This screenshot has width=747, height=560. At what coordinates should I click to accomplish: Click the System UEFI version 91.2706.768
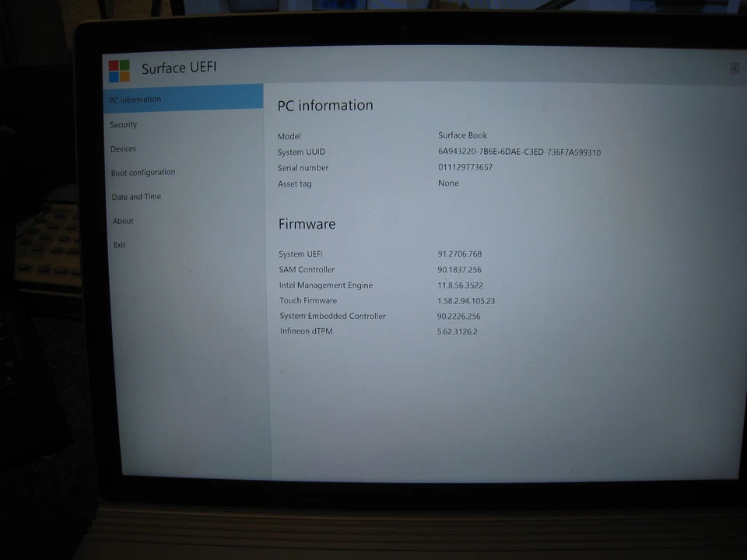(460, 254)
